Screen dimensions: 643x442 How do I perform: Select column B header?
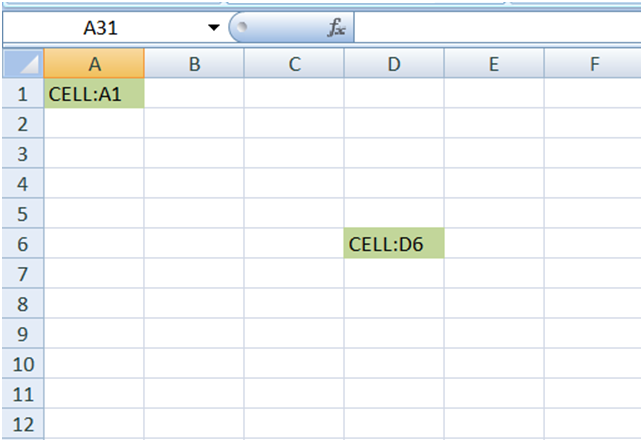[194, 64]
